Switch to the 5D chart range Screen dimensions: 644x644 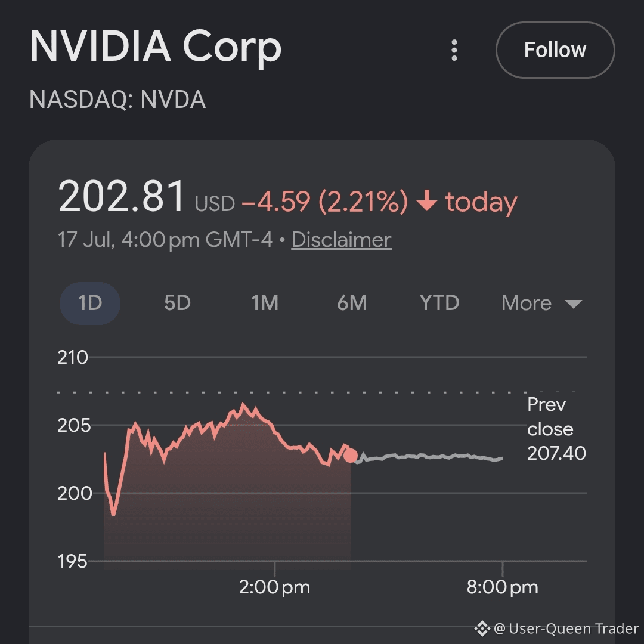[x=178, y=303]
